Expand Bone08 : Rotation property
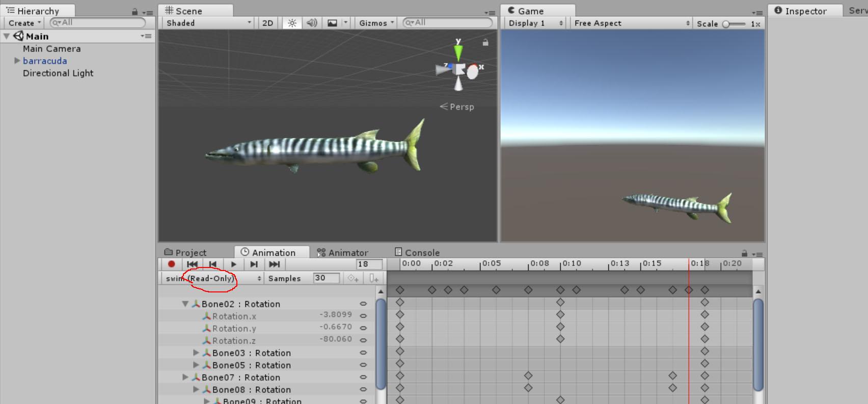 click(x=196, y=389)
